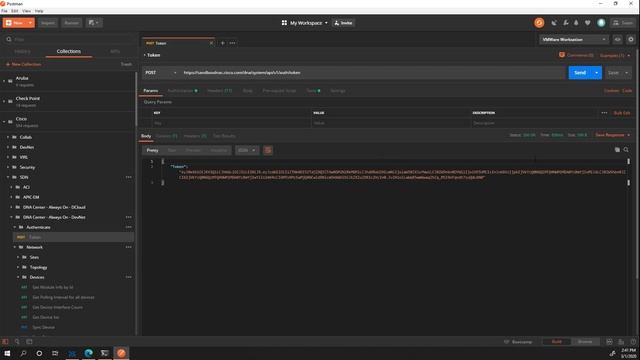Focus the sidebar Filter search field
640x360 pixels.
(x=69, y=40)
